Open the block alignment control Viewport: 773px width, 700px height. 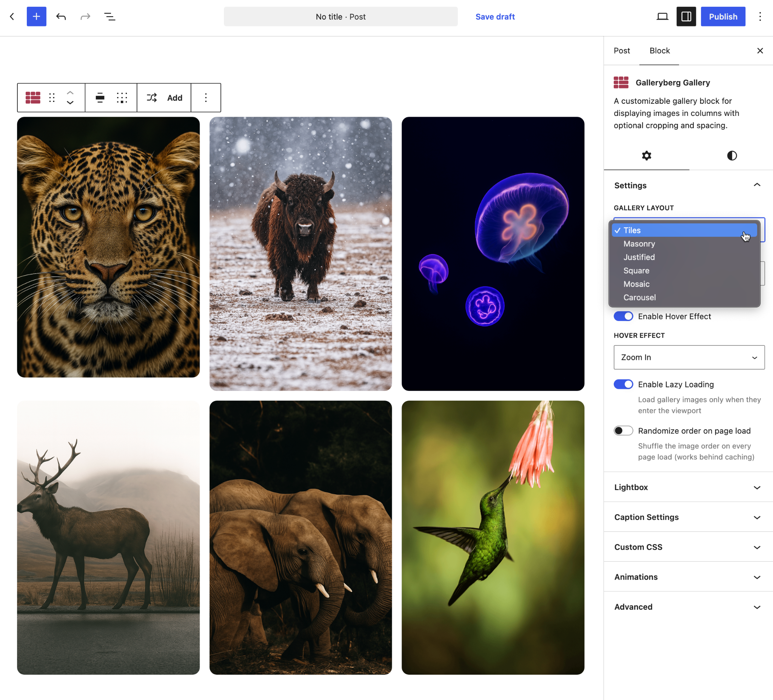tap(100, 98)
